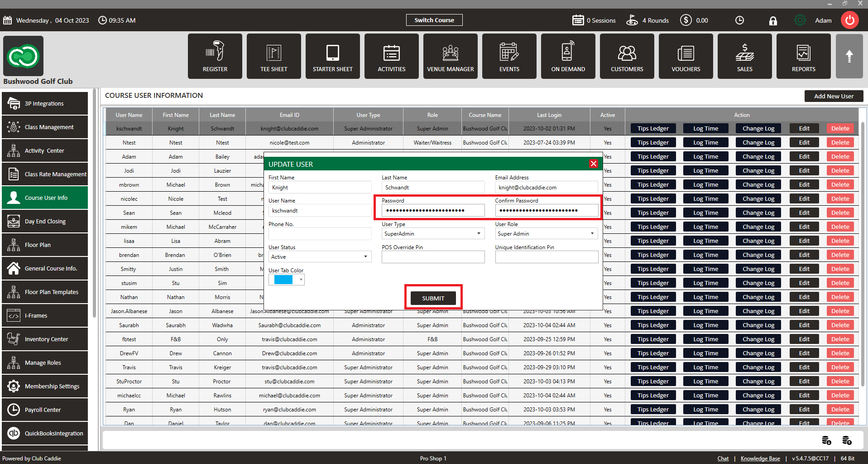Click the POS Override Pin field
Image resolution: width=868 pixels, height=464 pixels.
(433, 257)
